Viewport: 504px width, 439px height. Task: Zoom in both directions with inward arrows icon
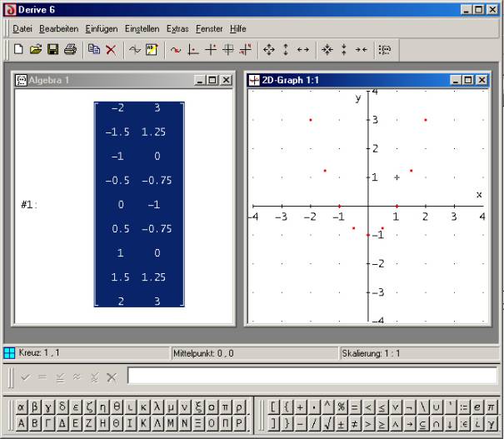click(x=327, y=49)
